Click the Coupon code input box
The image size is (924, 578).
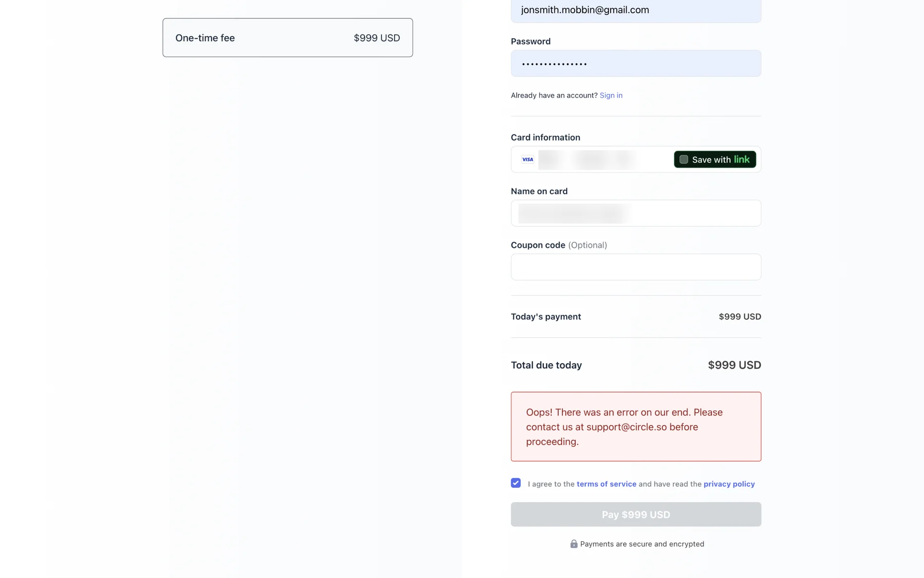(x=635, y=267)
